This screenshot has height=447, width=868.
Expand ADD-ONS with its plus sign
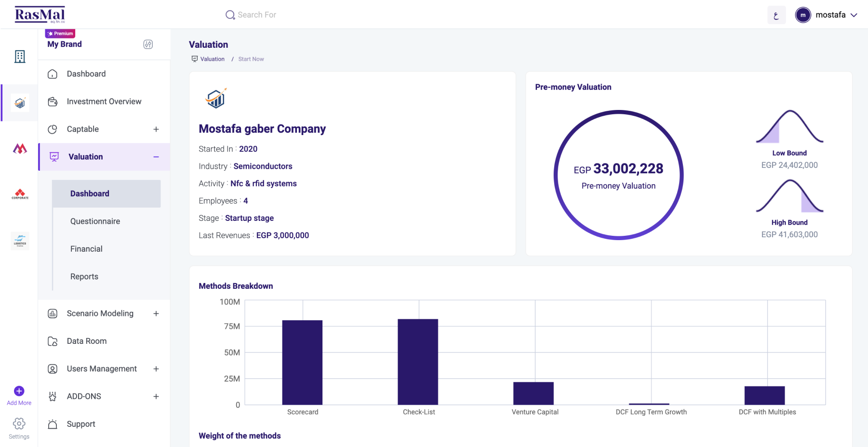156,396
